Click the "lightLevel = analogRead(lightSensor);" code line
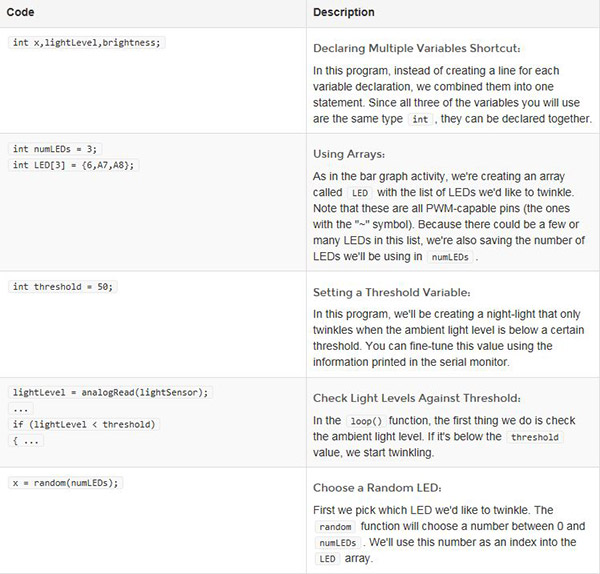600x574 pixels. tap(109, 392)
